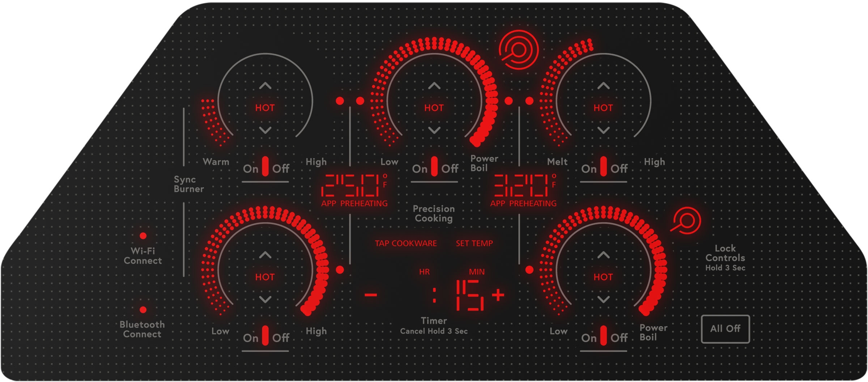868x382 pixels.
Task: Toggle the center burner On/Off switch
Action: (434, 167)
